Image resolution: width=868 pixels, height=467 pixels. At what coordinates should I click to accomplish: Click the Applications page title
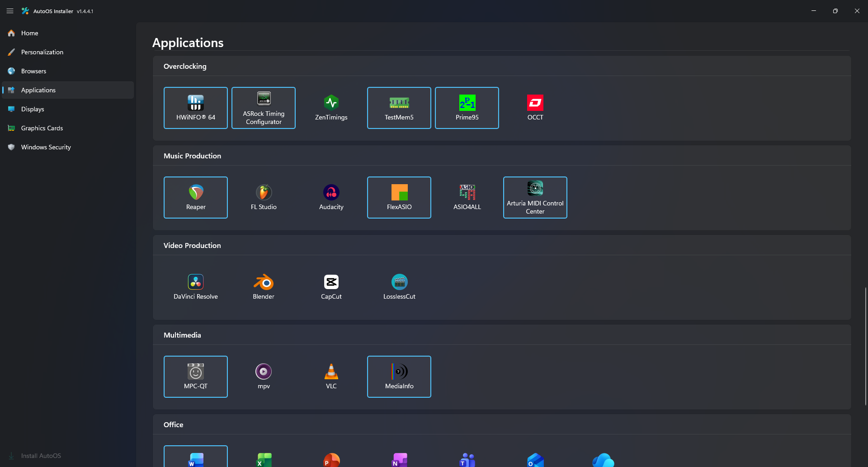188,43
